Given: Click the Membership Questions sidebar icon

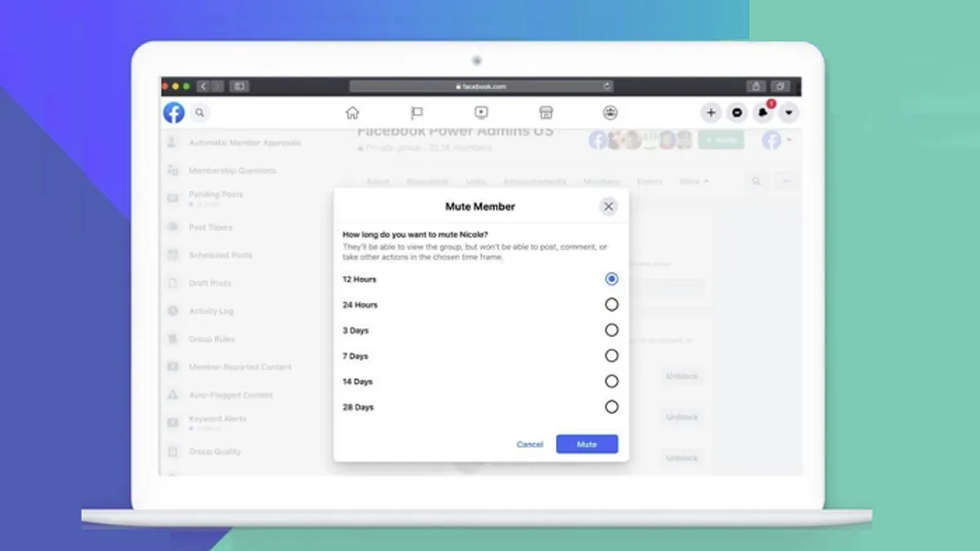Looking at the screenshot, I should [172, 171].
